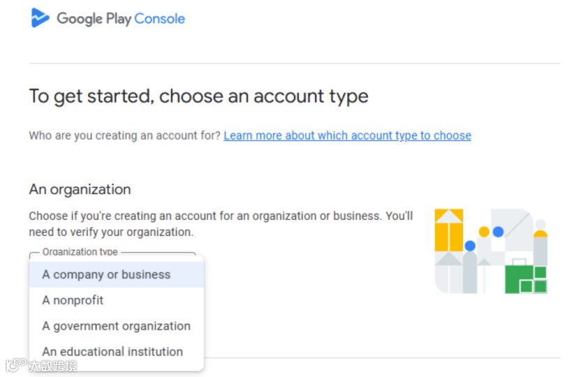The width and height of the screenshot is (588, 377).
Task: Select "An educational institution" entry
Action: 112,352
